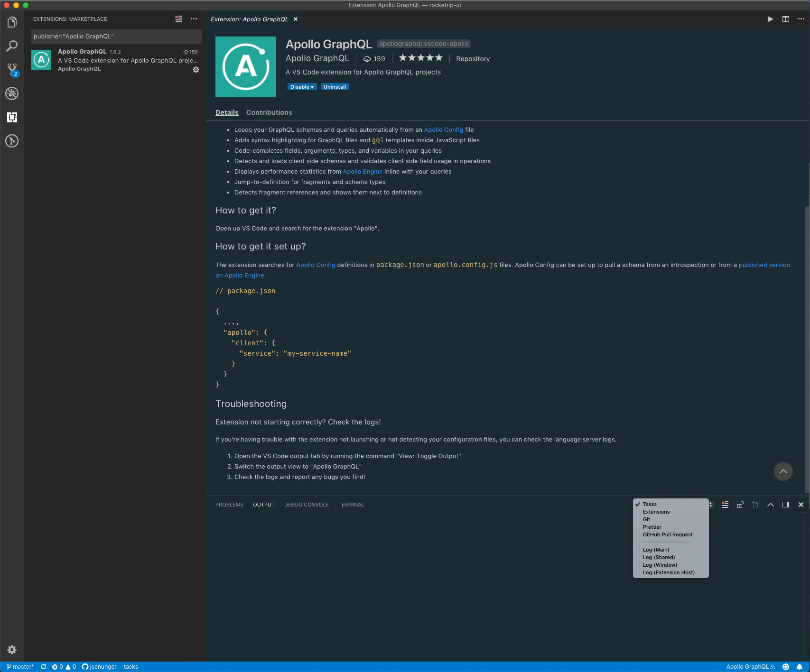Open the Explorer sidebar icon

12,21
